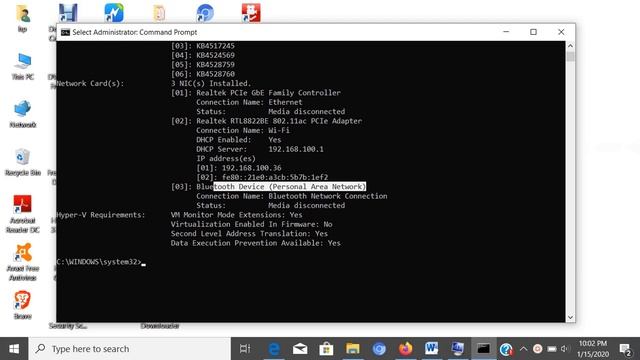
Task: Select the floppy disk shortcut desktop icon
Action: [68, 13]
